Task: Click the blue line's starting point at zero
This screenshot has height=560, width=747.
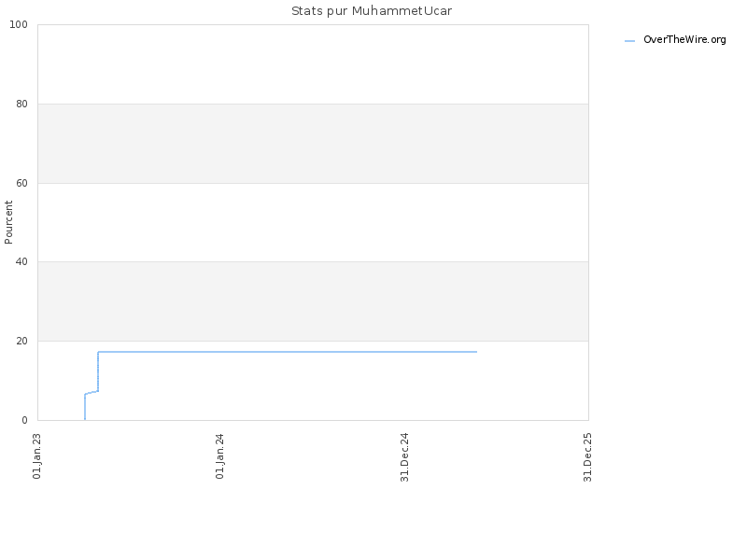Action: [85, 419]
